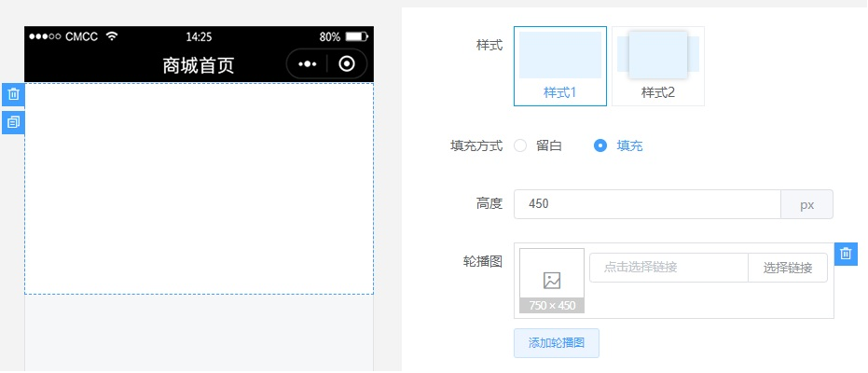Click the 80% battery percentage text
Viewport: 868px width, 373px height.
pos(330,37)
